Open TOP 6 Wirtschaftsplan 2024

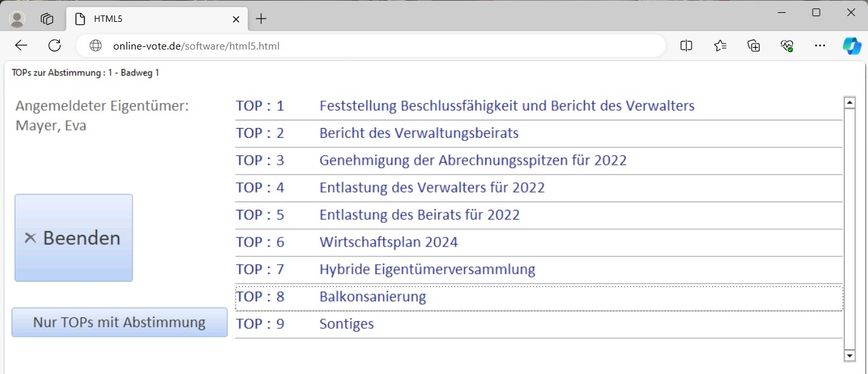coord(388,242)
